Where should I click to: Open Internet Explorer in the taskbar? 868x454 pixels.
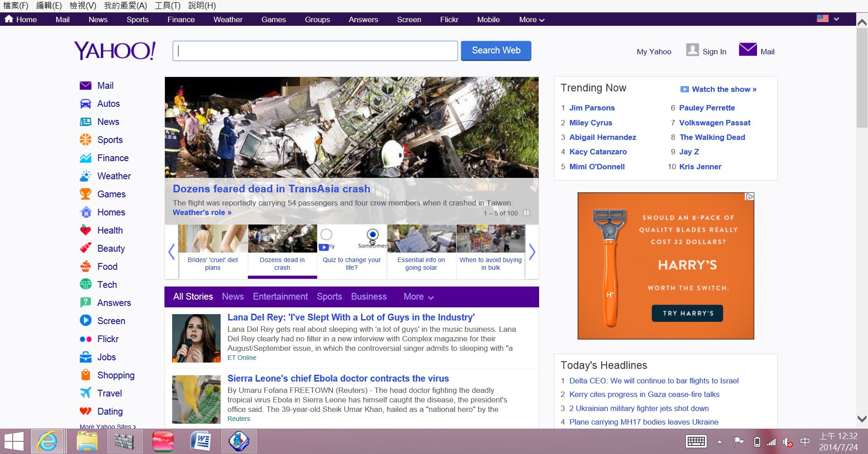click(48, 441)
